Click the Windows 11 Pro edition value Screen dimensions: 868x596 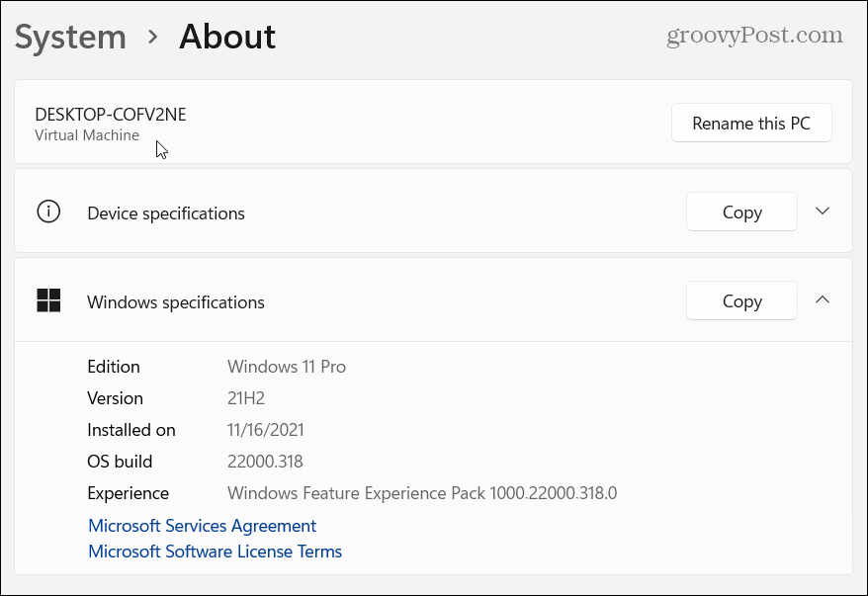coord(287,367)
